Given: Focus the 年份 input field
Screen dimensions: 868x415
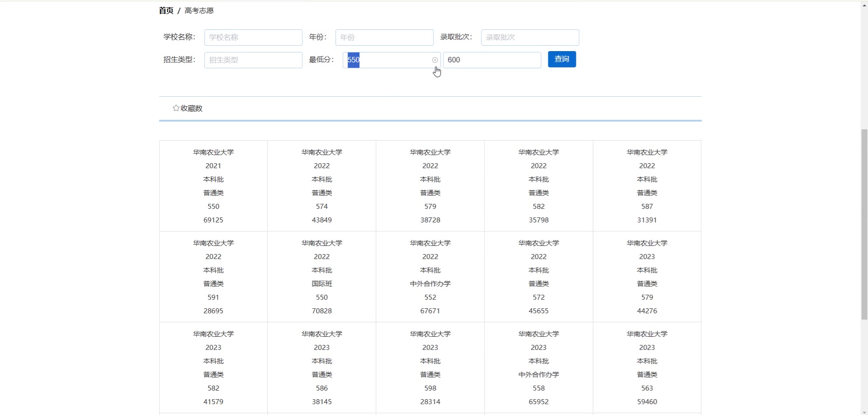Looking at the screenshot, I should tap(384, 38).
